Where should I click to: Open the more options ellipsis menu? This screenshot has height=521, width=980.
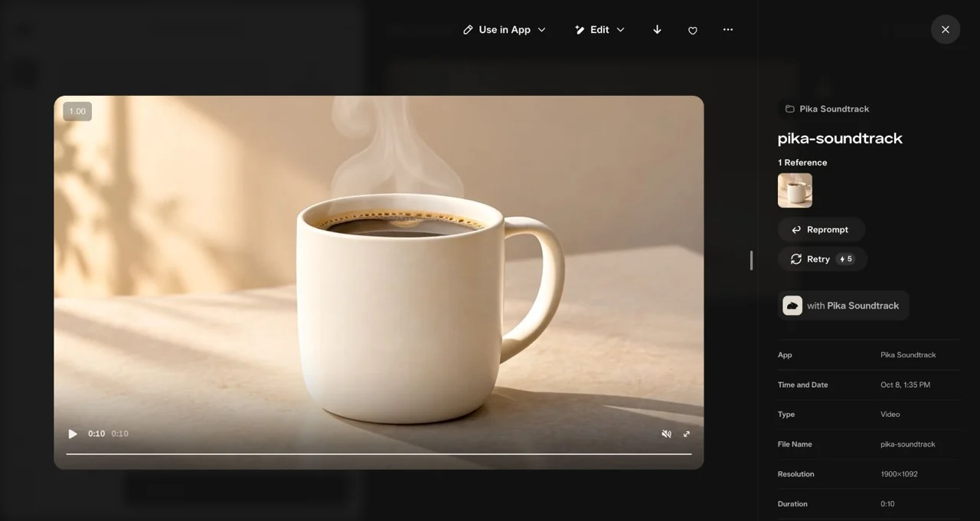click(x=728, y=30)
